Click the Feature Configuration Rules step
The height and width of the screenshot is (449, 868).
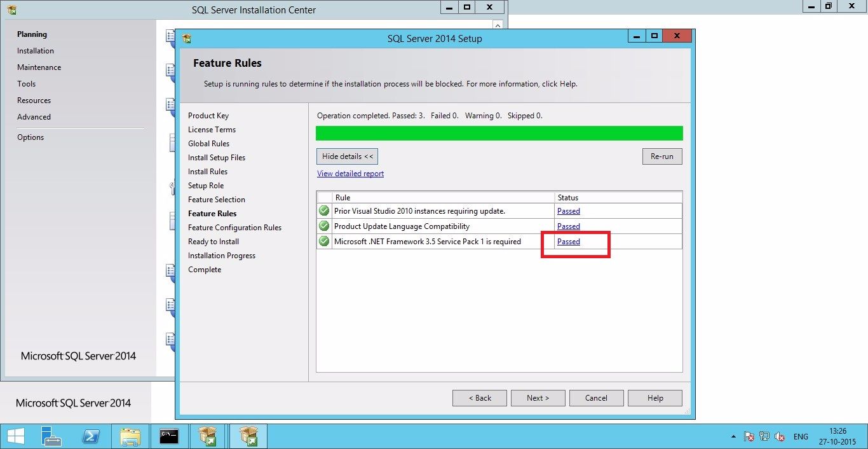pyautogui.click(x=234, y=228)
